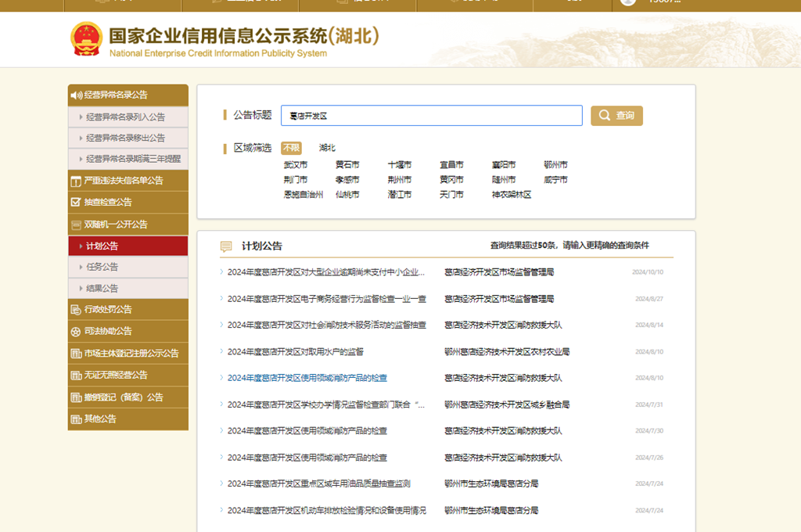Filter results by 武汉市

pos(296,164)
